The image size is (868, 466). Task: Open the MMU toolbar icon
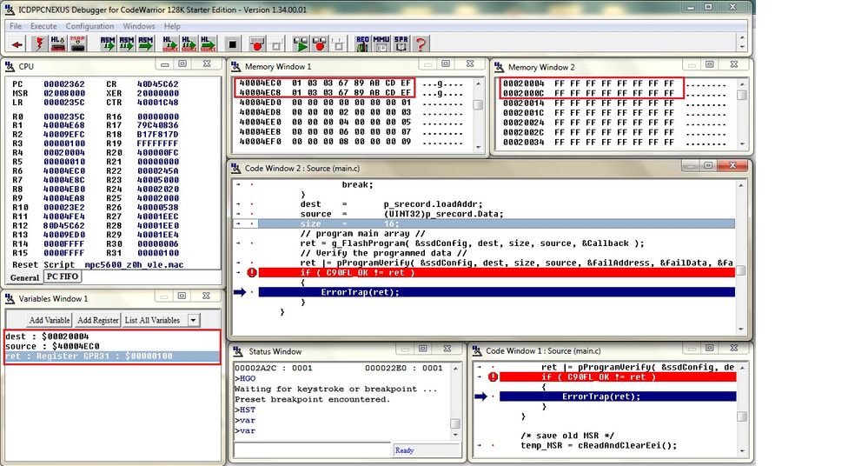click(381, 43)
